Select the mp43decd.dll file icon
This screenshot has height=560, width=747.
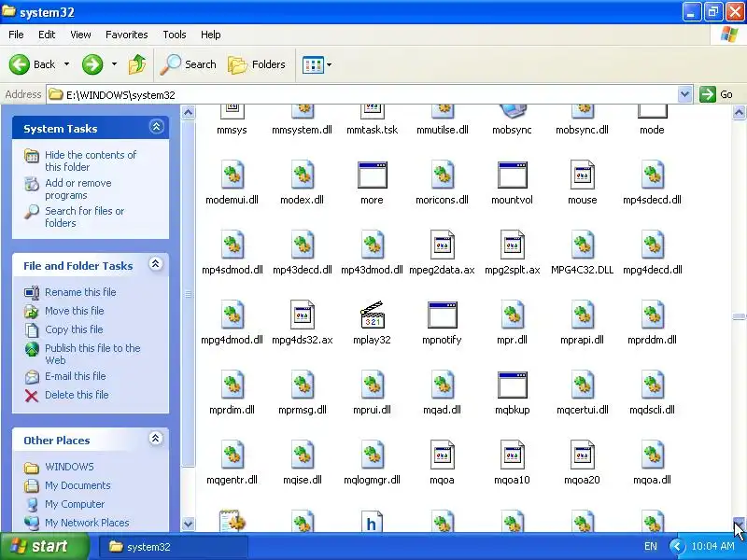[x=302, y=245]
